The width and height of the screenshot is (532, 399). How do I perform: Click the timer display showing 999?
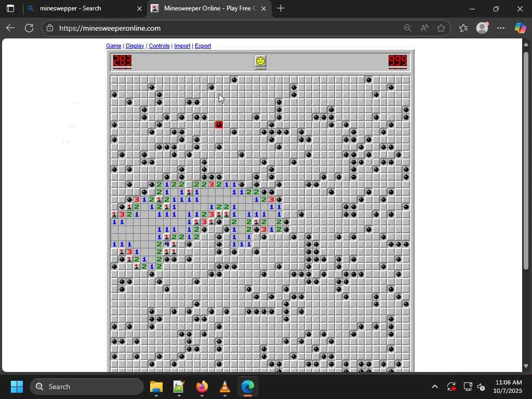point(397,61)
